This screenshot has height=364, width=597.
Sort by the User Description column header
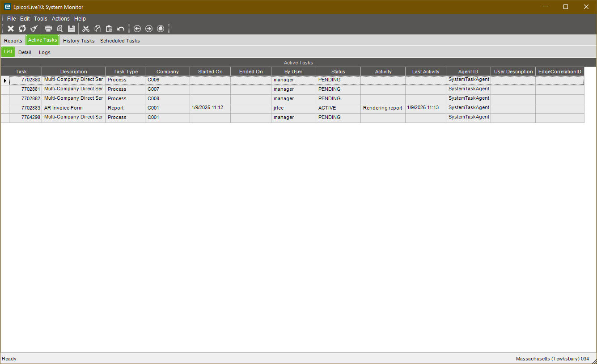pyautogui.click(x=513, y=72)
